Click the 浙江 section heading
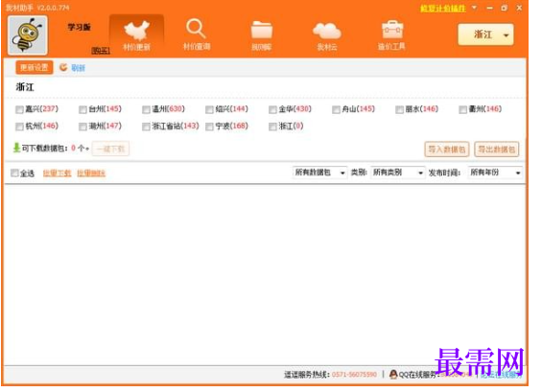Screen dimensions: 542x392 (x=25, y=87)
